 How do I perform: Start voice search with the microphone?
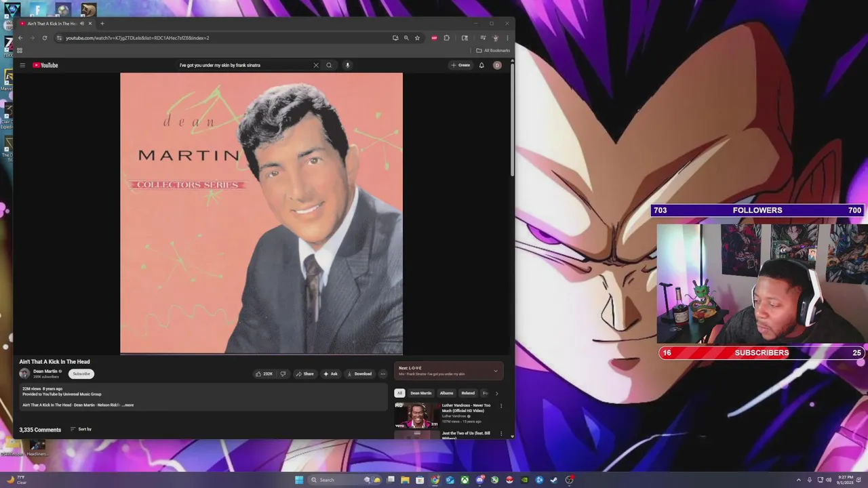(x=347, y=65)
